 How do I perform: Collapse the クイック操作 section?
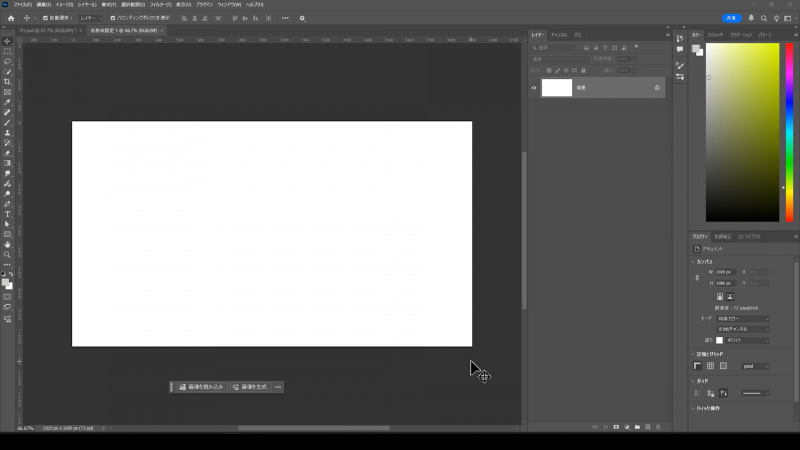click(693, 409)
